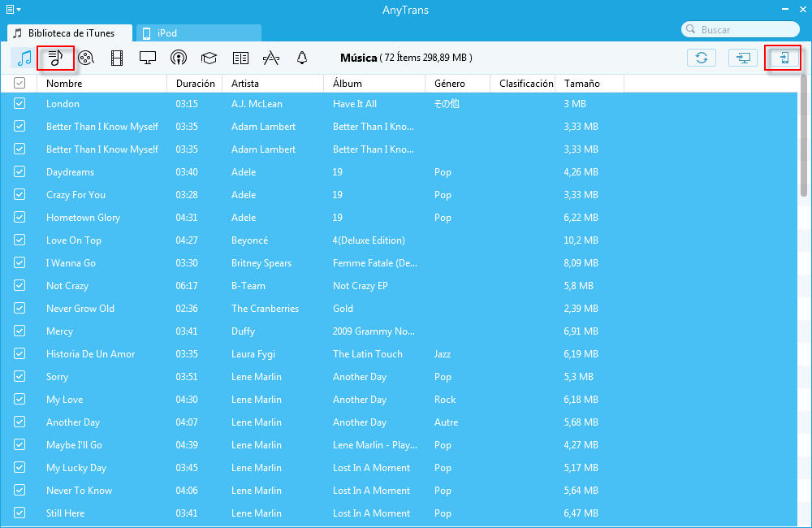Open the TV Shows monitor icon
The width and height of the screenshot is (812, 528).
(148, 58)
